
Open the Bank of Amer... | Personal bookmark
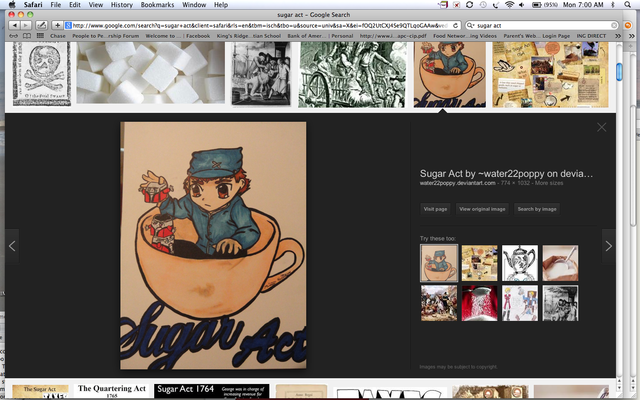point(320,36)
